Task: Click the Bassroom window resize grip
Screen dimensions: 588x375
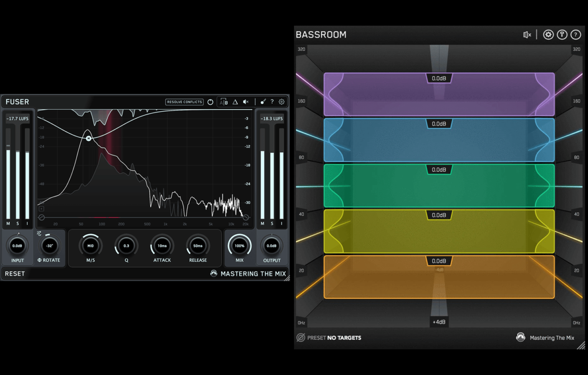Action: 581,346
